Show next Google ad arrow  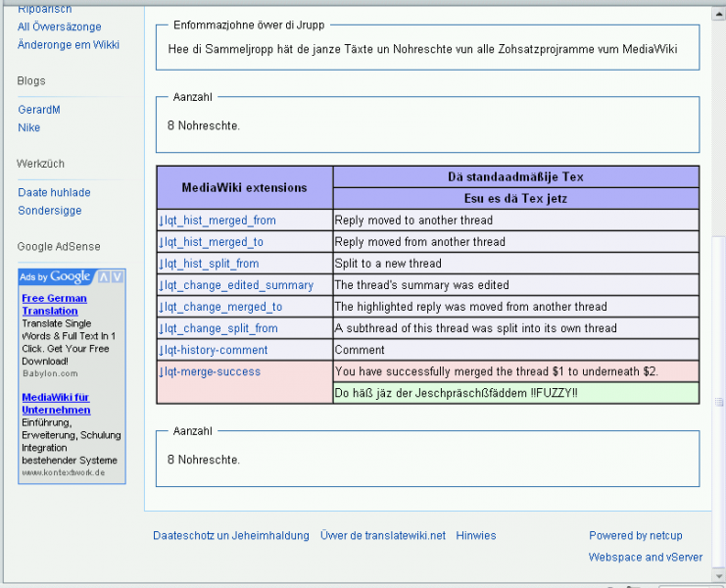[x=118, y=277]
